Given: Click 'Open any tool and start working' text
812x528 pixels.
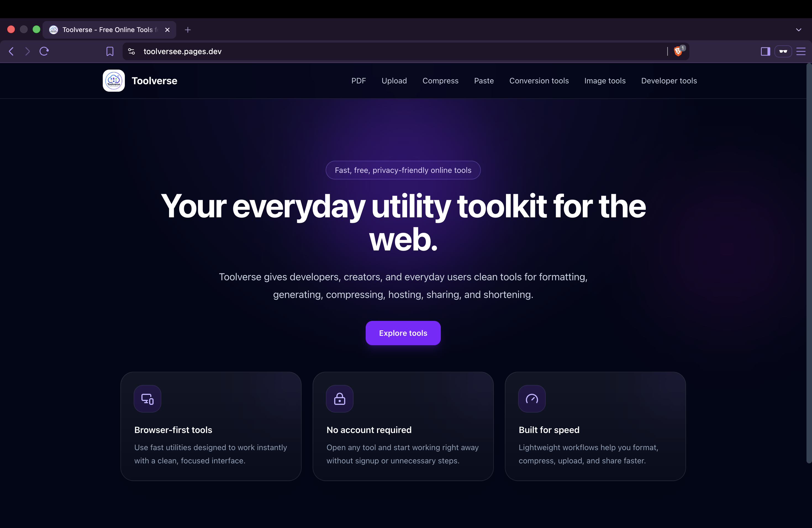Looking at the screenshot, I should pyautogui.click(x=403, y=454).
